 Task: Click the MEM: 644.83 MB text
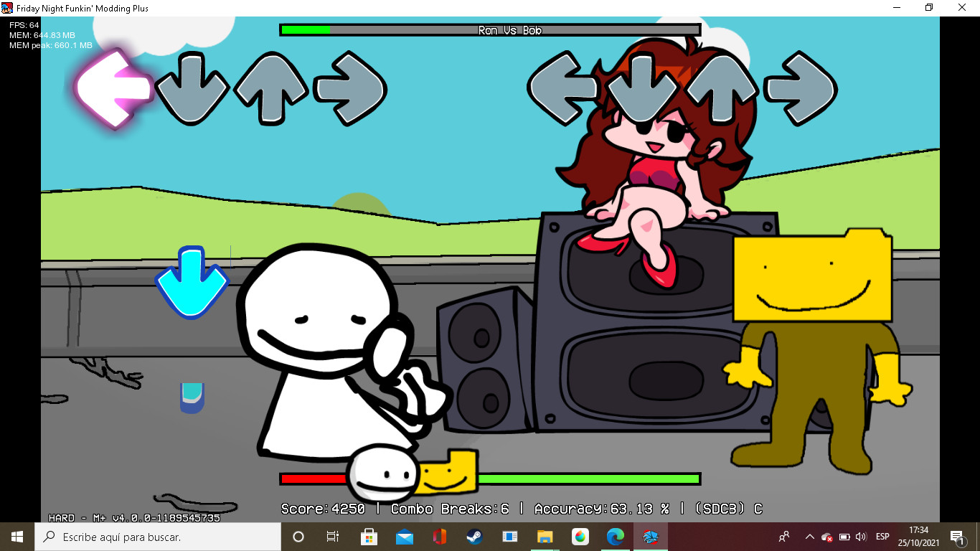coord(42,35)
